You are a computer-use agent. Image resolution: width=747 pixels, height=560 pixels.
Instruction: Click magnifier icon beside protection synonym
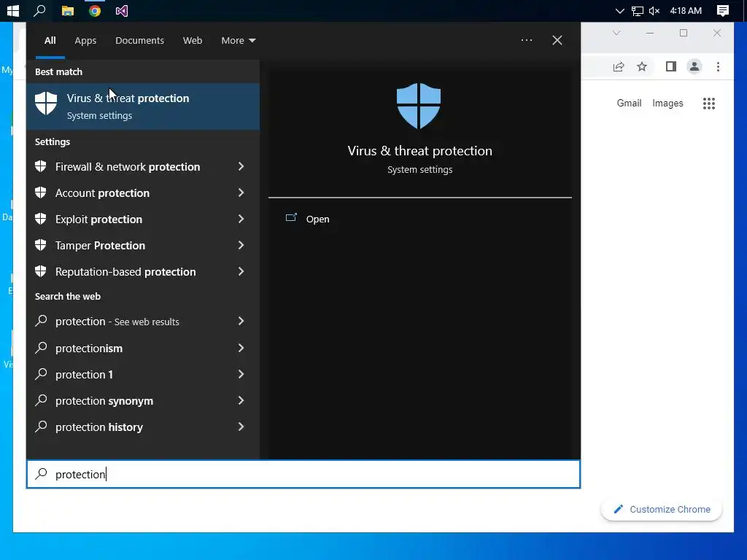pos(42,400)
